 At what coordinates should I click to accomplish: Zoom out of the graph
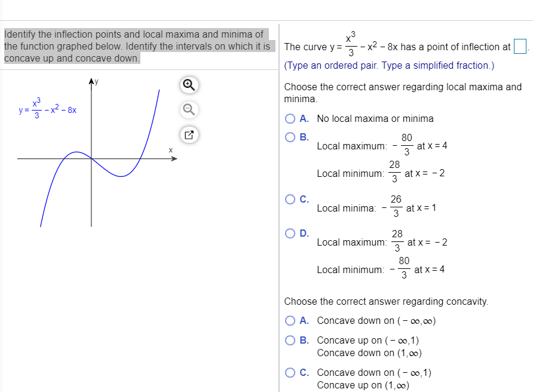tap(188, 111)
